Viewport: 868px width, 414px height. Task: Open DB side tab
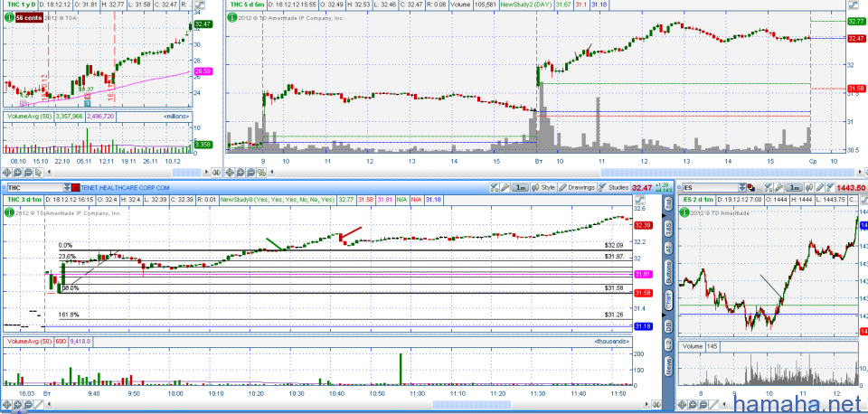669,327
